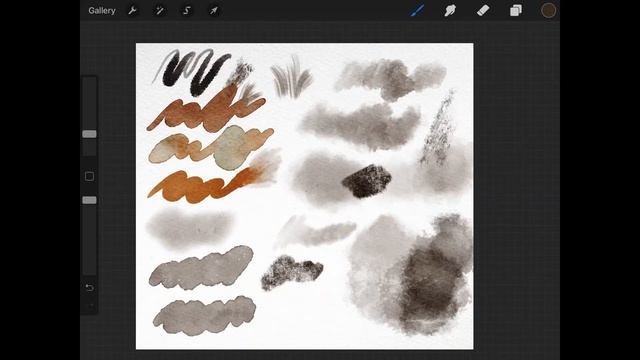Screen dimensions: 640x360
Task: Select the Eraser tool
Action: point(483,11)
